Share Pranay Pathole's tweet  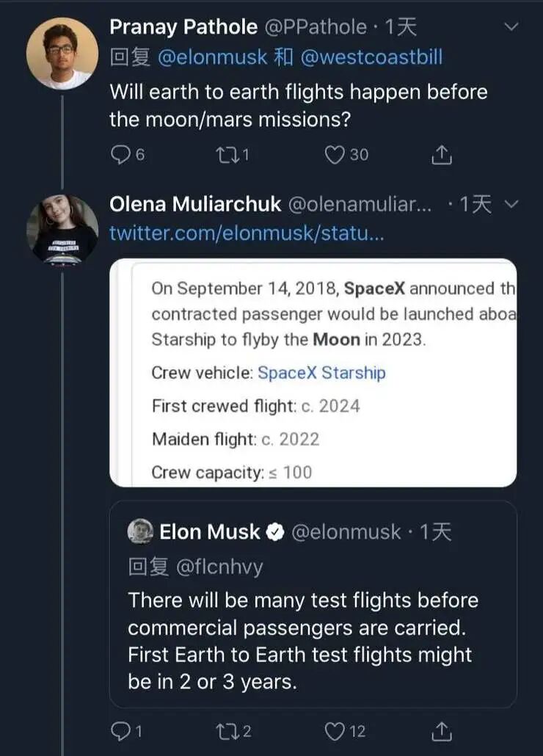click(x=441, y=155)
